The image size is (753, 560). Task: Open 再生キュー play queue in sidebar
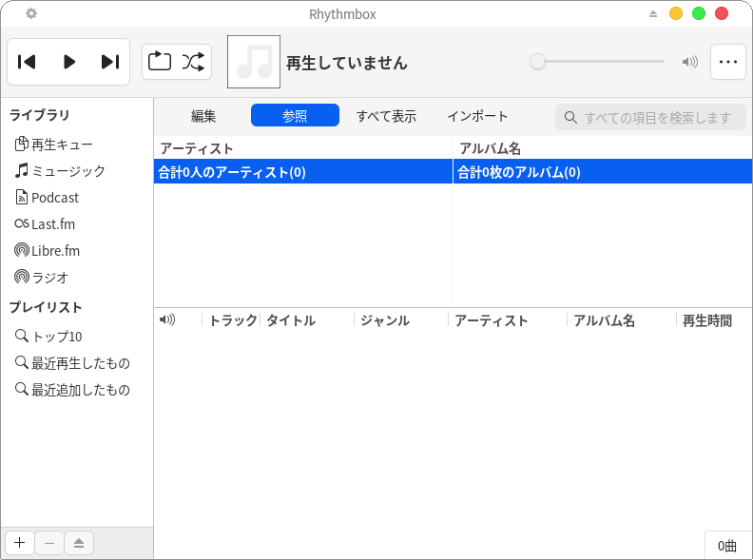(62, 145)
